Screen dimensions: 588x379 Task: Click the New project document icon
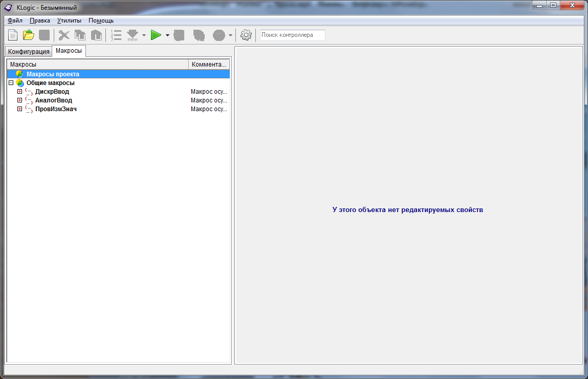click(x=13, y=35)
